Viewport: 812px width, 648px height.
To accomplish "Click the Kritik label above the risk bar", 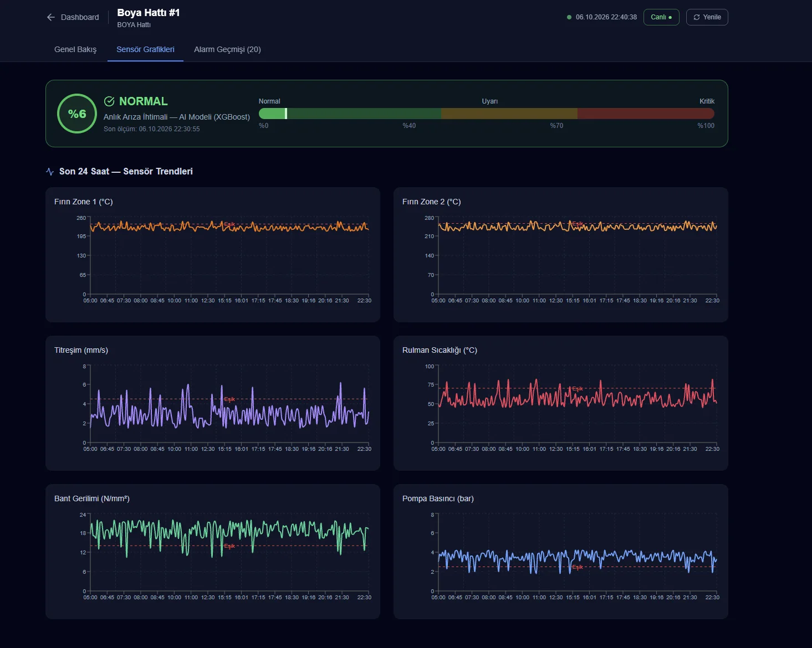I will (x=707, y=101).
